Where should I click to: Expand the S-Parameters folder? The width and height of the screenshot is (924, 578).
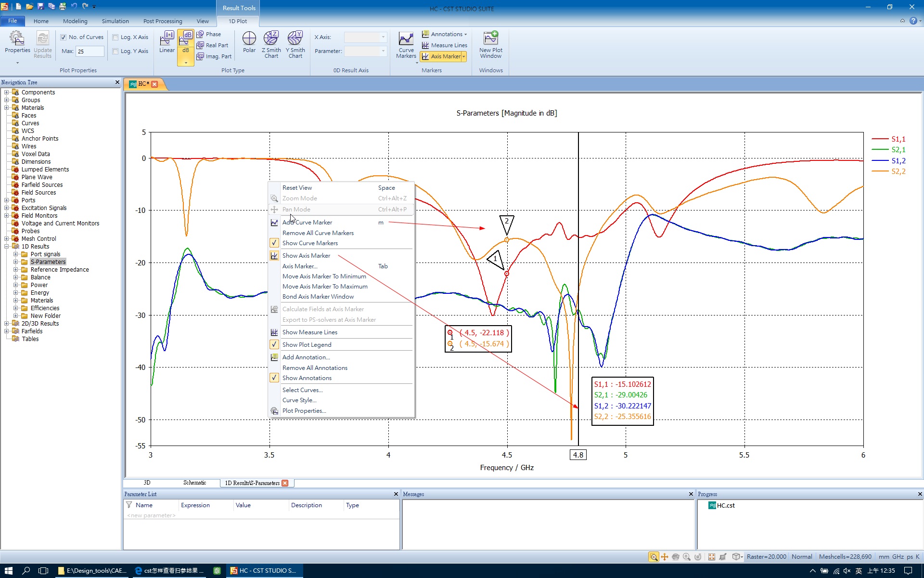(x=15, y=262)
